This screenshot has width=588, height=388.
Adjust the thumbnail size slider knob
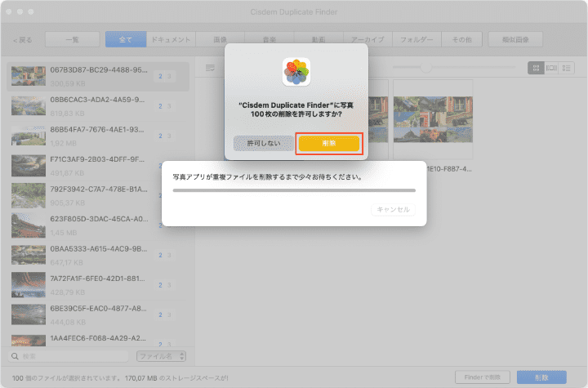click(425, 68)
